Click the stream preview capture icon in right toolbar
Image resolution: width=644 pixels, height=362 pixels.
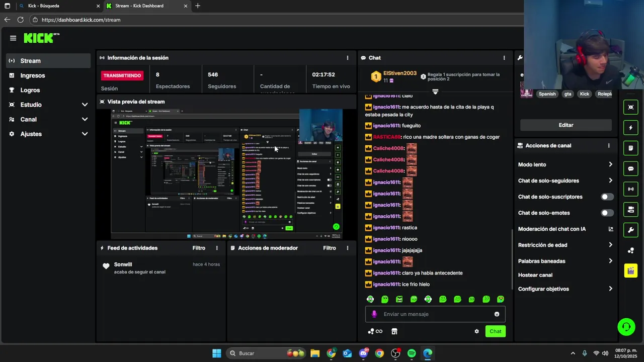631,107
